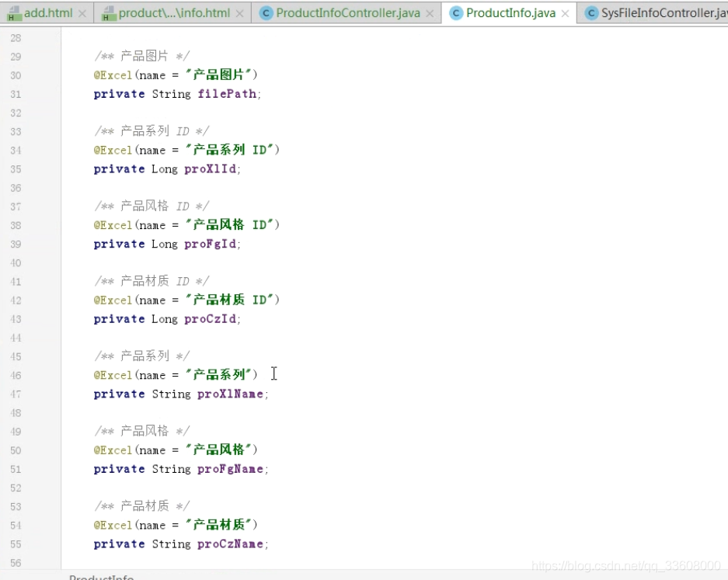Click the comment on line 45
Image resolution: width=728 pixels, height=580 pixels.
point(142,356)
